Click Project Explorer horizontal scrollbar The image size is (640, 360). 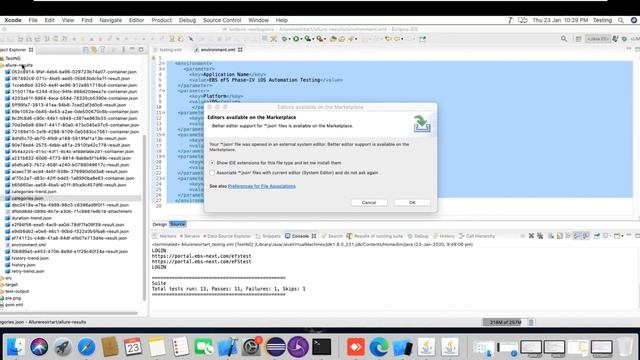click(69, 313)
